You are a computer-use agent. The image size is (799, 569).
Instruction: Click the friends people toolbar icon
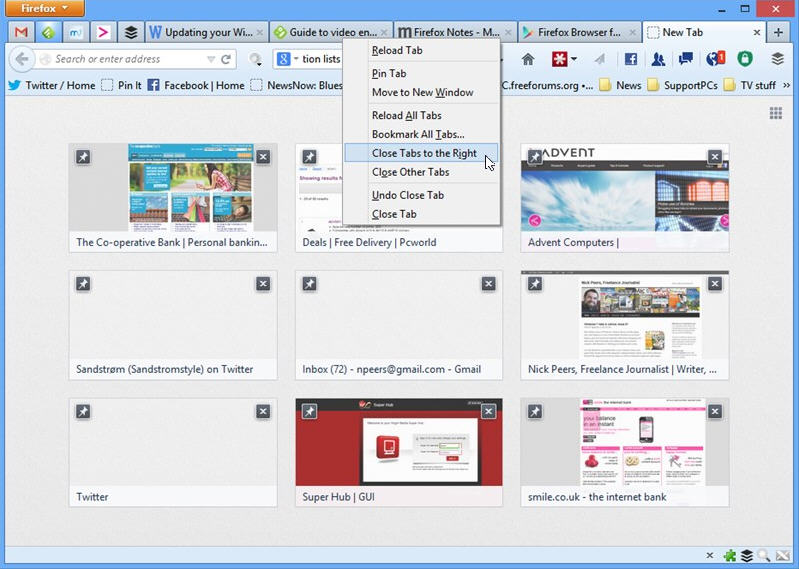tap(658, 60)
